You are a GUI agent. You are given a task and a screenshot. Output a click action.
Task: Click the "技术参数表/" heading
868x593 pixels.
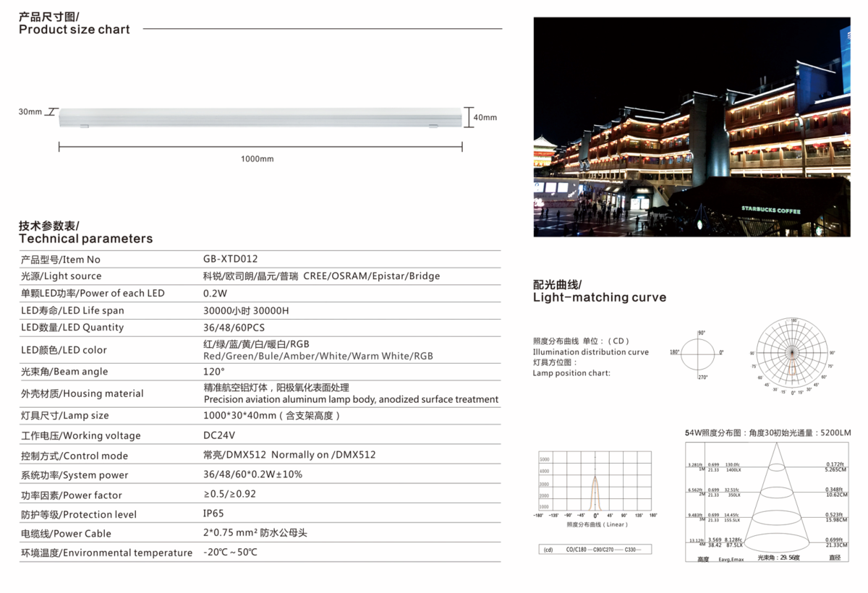pos(49,225)
